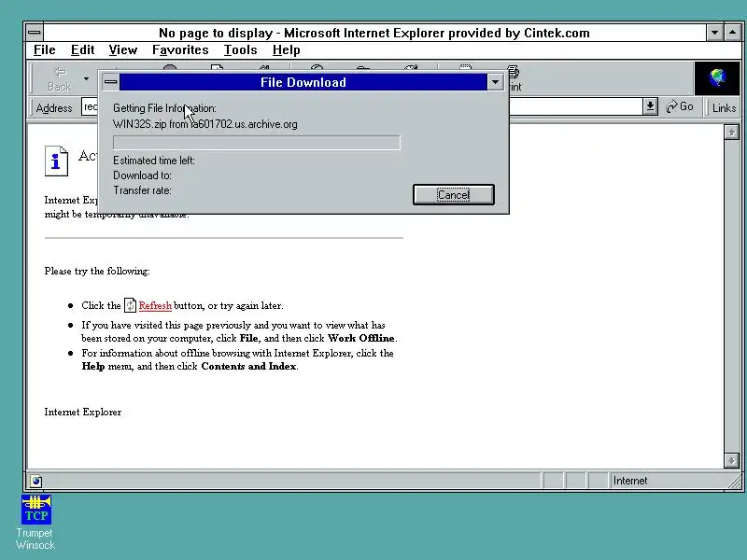The height and width of the screenshot is (560, 747).
Task: Expand the Address bar dropdown list
Action: (650, 106)
